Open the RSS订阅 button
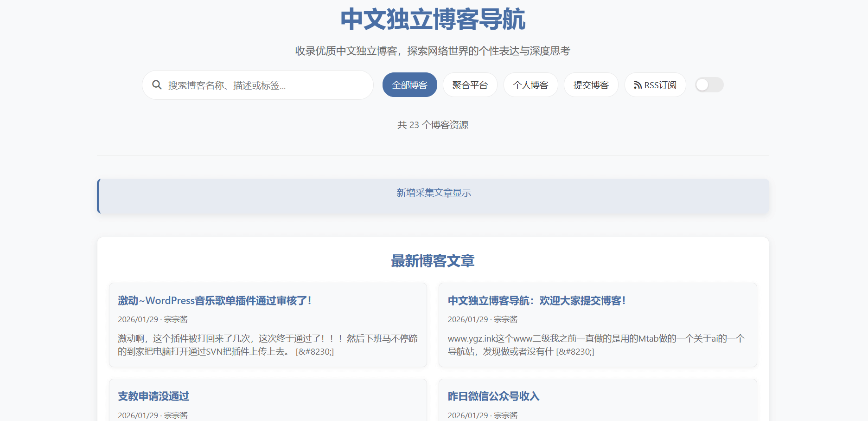 click(655, 85)
